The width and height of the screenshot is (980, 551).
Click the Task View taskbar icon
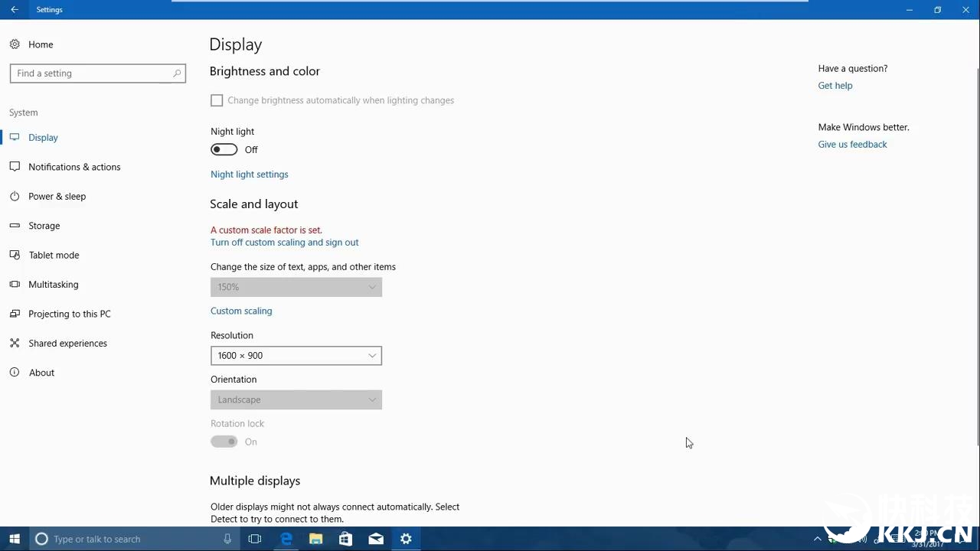pos(255,539)
